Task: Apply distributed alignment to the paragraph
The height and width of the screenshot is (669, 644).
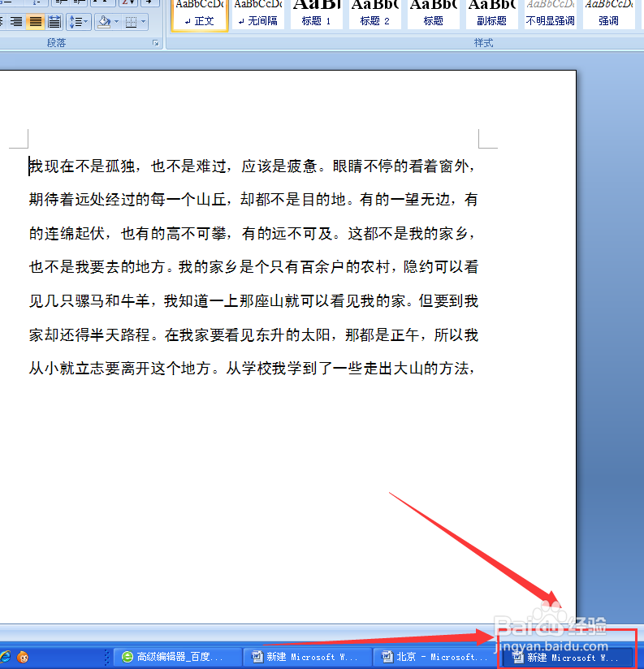Action: (54, 21)
